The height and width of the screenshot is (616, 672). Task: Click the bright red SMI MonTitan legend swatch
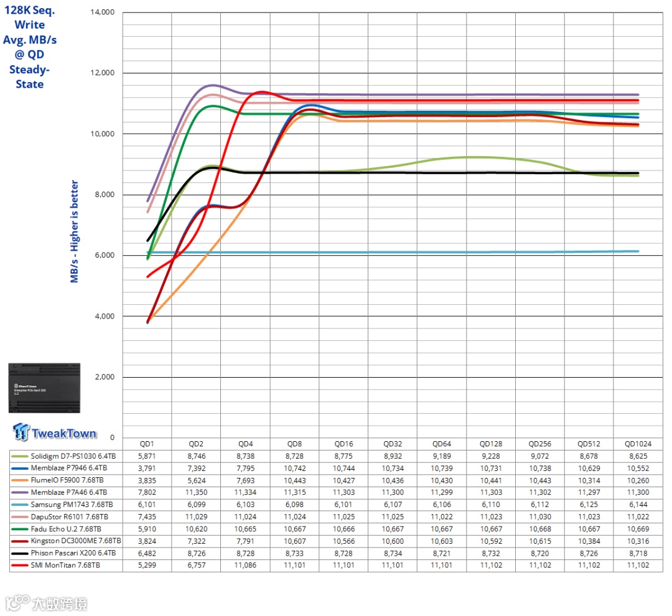pos(20,566)
